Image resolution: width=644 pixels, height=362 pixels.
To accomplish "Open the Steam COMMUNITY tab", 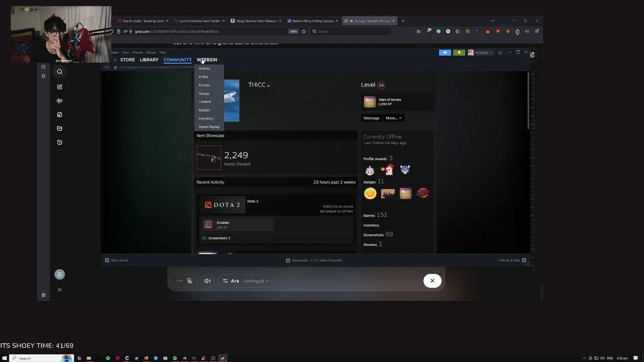I will [177, 60].
